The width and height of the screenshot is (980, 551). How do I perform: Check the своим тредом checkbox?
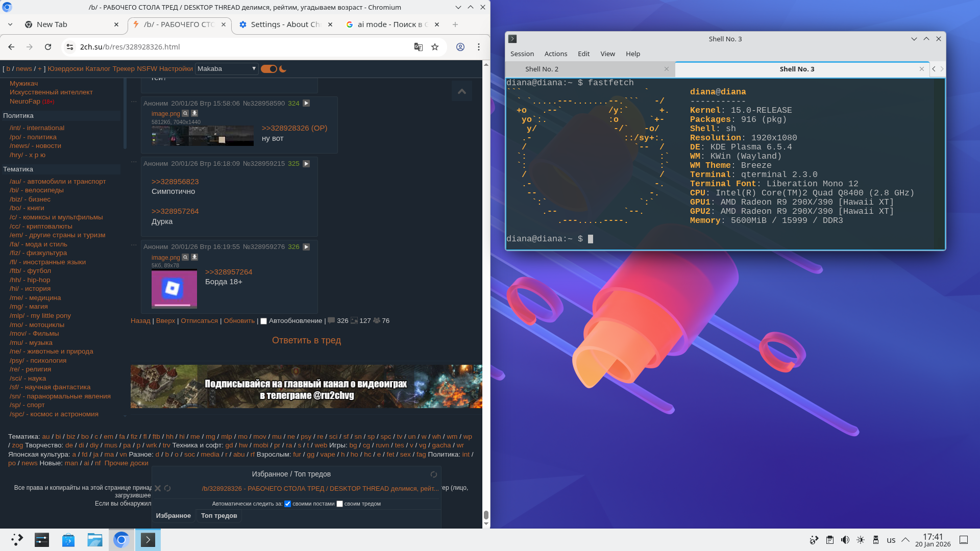339,504
